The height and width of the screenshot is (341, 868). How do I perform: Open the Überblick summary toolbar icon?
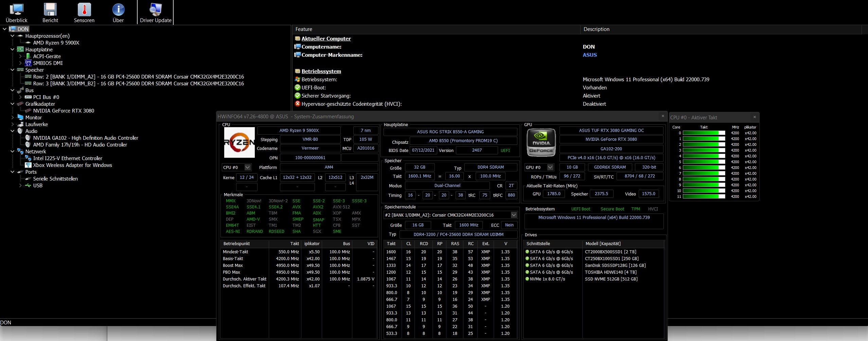(x=16, y=10)
